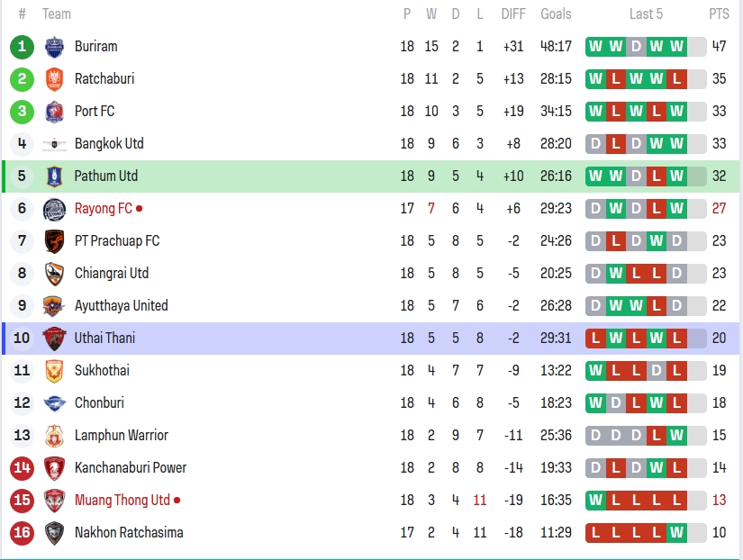Sort by the DIFF column header
The height and width of the screenshot is (560, 743).
click(x=513, y=14)
